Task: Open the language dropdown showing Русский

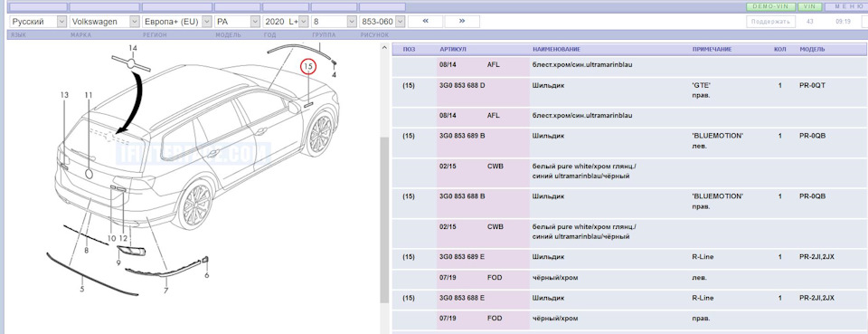Action: coord(38,22)
